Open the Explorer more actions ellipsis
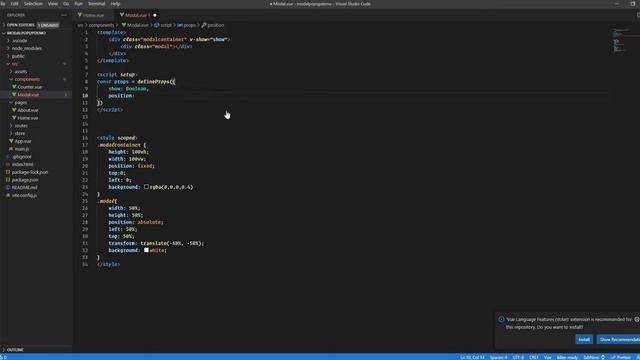Viewport: 640px width, 360px height. point(64,15)
